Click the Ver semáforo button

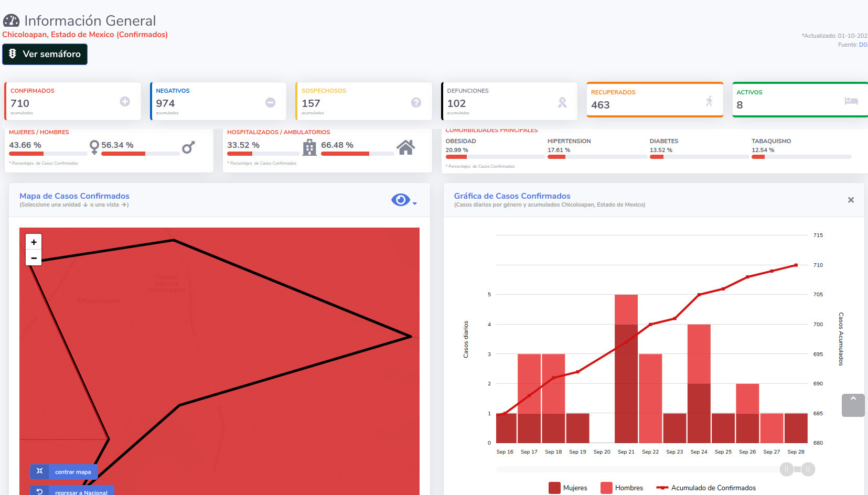(x=45, y=54)
